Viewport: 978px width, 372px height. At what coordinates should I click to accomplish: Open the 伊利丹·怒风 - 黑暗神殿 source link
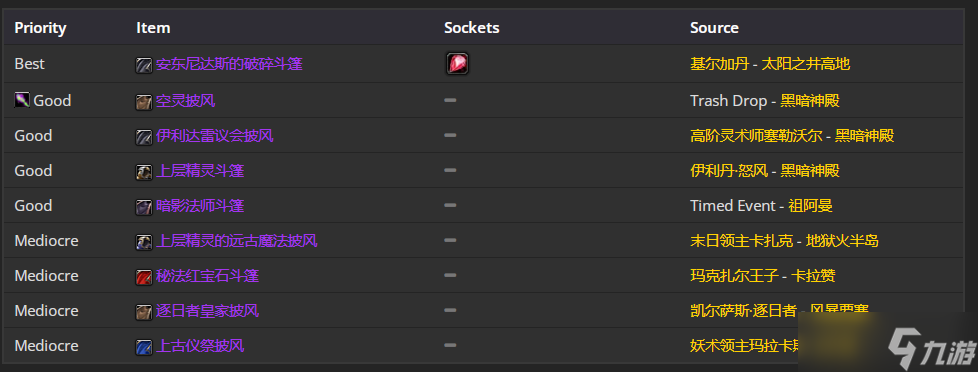[x=764, y=170]
